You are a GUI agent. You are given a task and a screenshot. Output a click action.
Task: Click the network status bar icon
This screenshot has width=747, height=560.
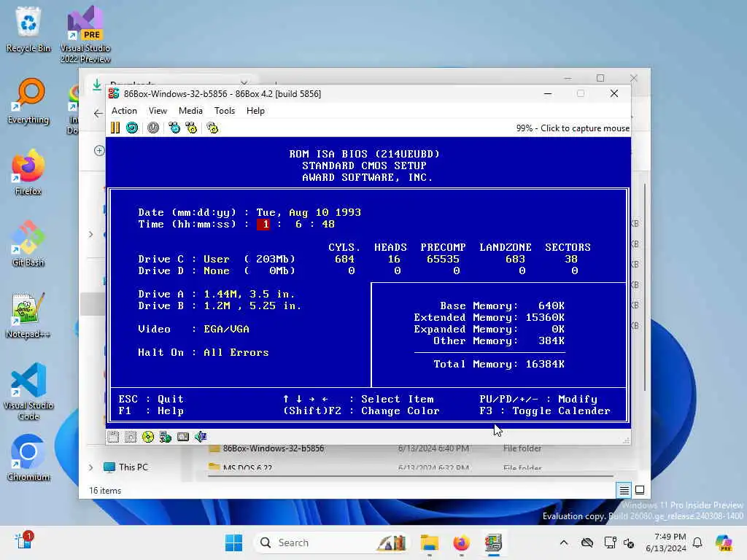click(x=166, y=437)
